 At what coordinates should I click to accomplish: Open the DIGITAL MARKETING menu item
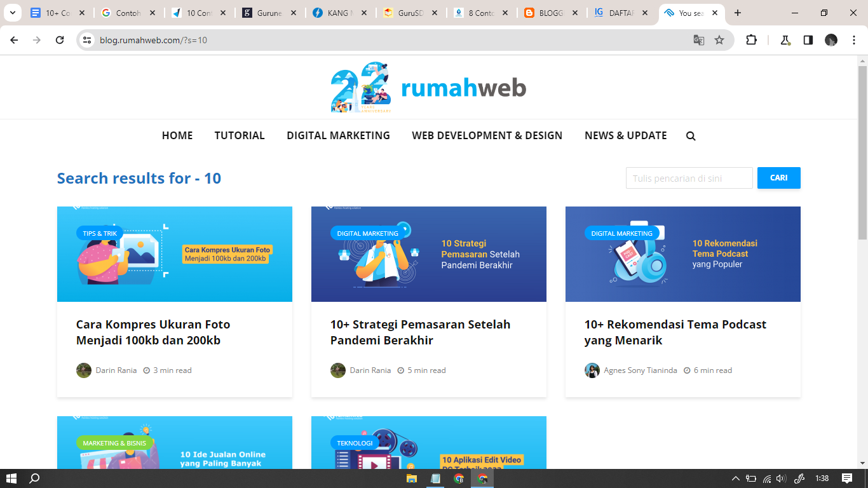pyautogui.click(x=338, y=135)
